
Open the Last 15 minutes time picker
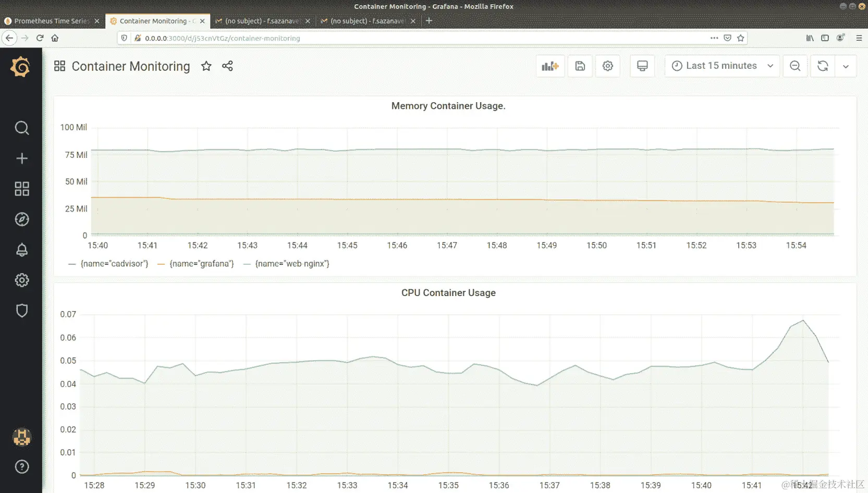click(x=722, y=66)
